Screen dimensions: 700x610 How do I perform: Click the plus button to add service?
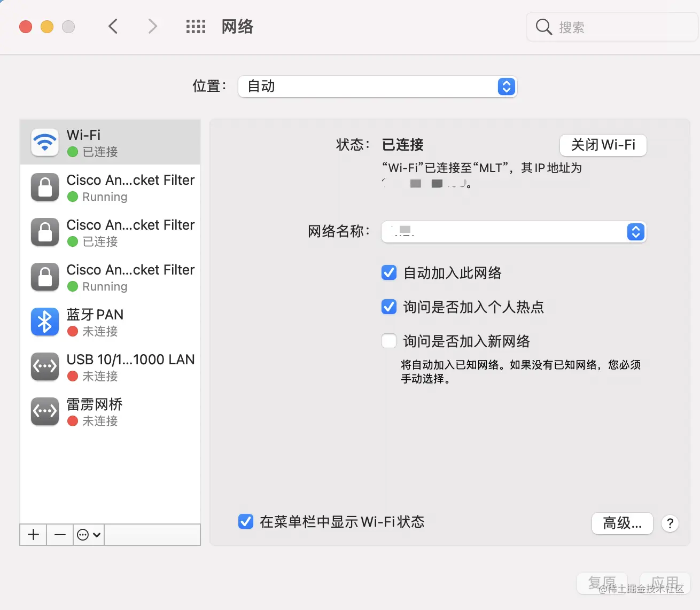(33, 535)
